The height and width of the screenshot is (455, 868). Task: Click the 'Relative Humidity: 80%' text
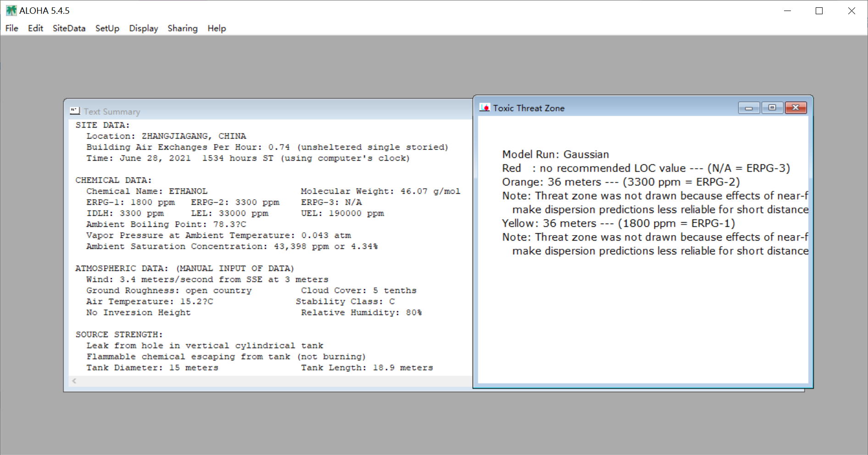(x=362, y=312)
